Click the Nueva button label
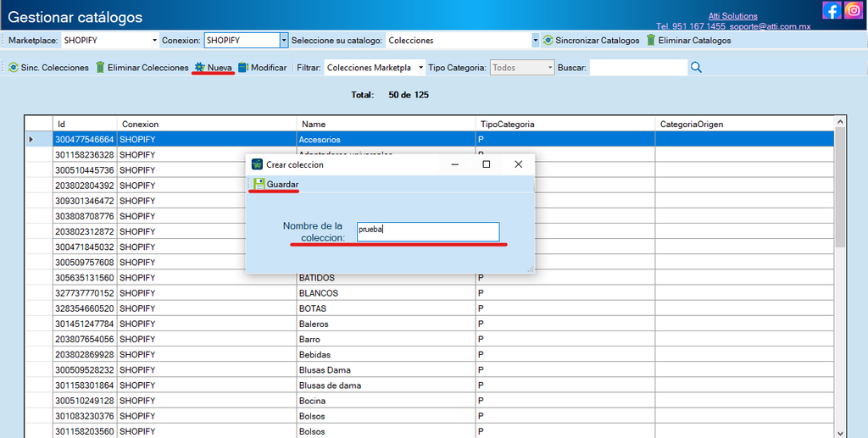This screenshot has height=438, width=868. 220,68
